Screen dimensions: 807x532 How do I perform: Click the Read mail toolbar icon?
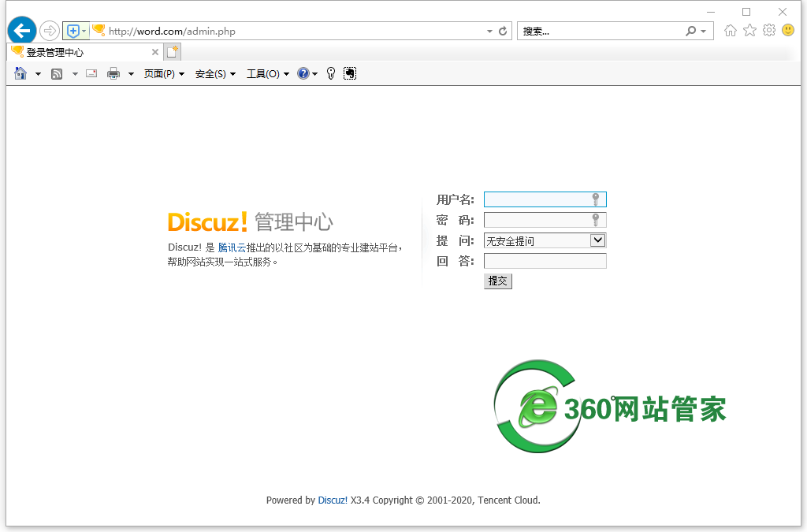(x=91, y=73)
